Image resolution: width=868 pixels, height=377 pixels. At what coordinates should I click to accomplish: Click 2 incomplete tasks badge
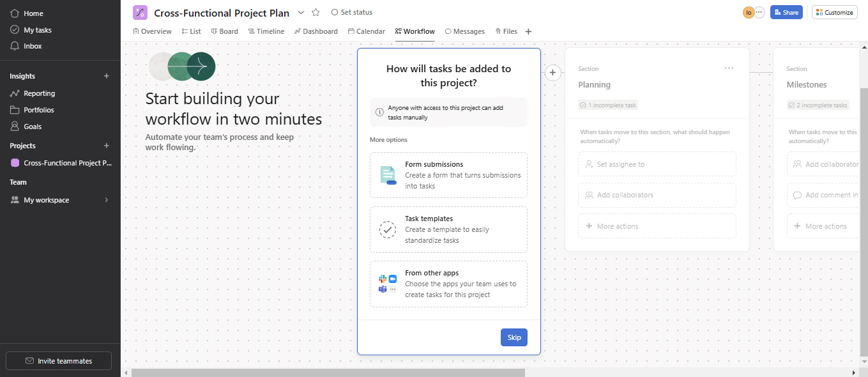[x=818, y=105]
